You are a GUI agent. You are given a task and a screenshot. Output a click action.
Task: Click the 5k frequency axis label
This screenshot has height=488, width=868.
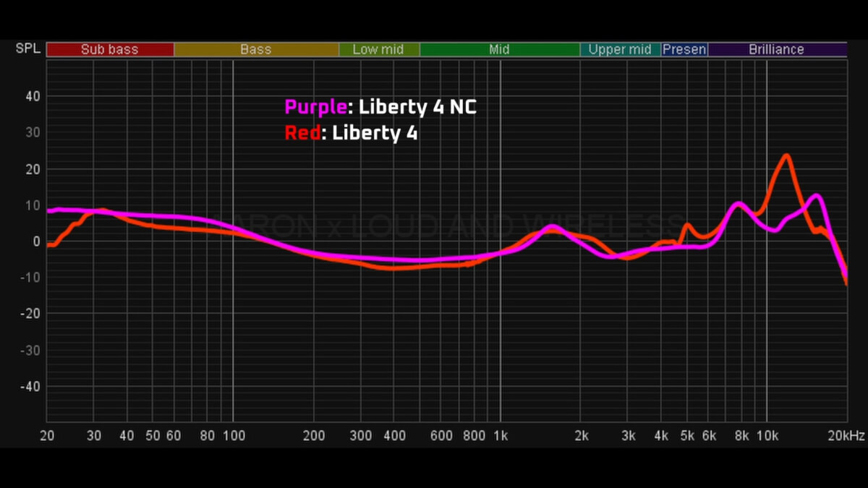click(x=687, y=436)
